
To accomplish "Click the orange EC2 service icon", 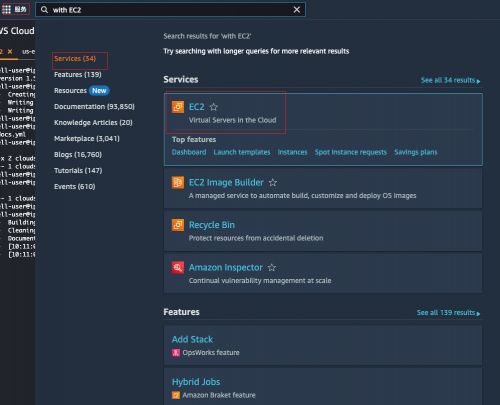I will (x=178, y=107).
